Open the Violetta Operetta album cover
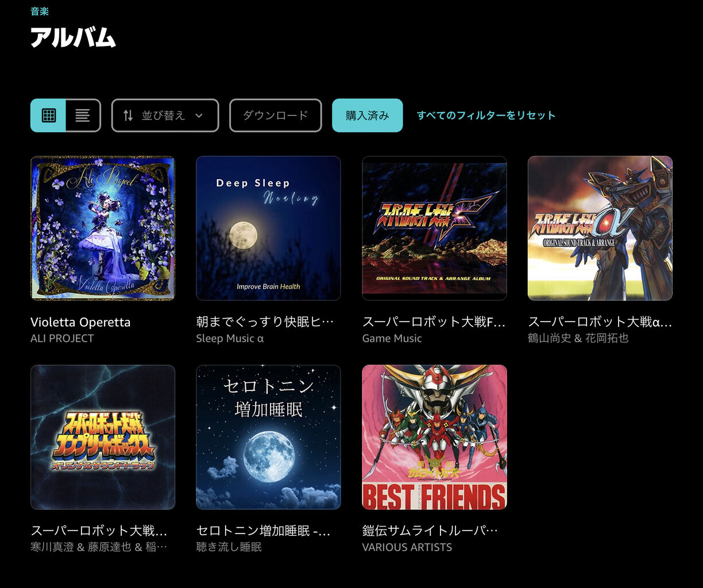 [x=103, y=228]
